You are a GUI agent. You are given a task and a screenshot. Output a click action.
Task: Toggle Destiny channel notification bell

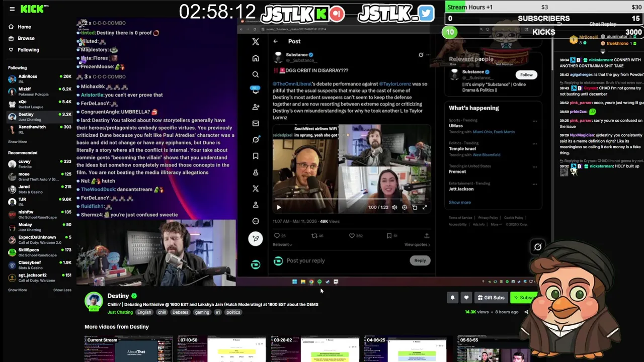pyautogui.click(x=452, y=298)
